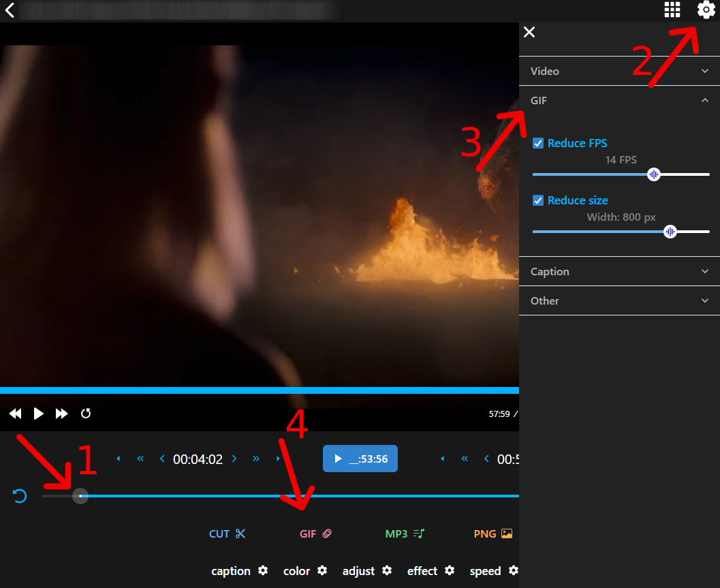Open color settings gear
The width and height of the screenshot is (720, 588).
coord(322,570)
